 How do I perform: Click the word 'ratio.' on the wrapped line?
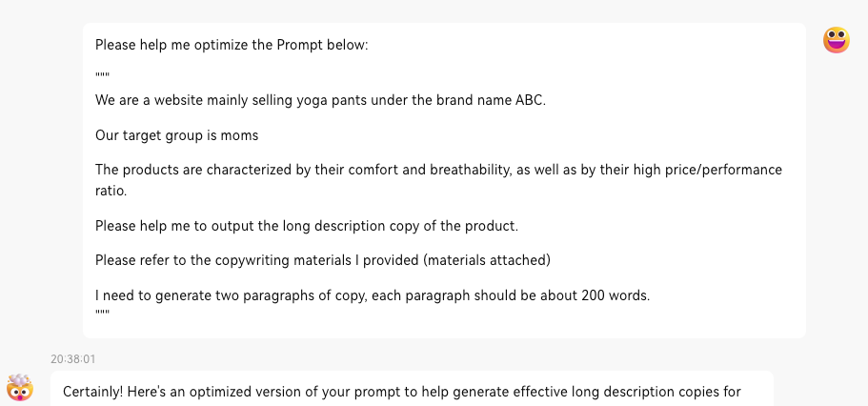point(111,192)
